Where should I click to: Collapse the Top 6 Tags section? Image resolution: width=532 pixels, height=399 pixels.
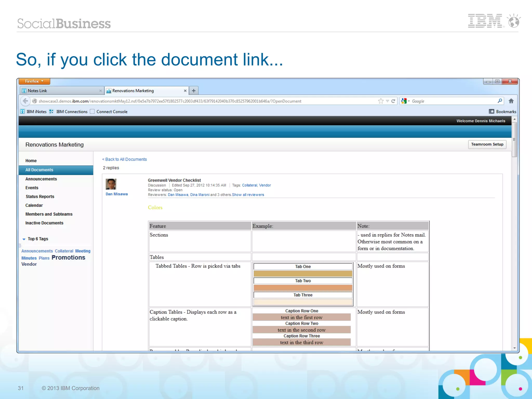[24, 239]
